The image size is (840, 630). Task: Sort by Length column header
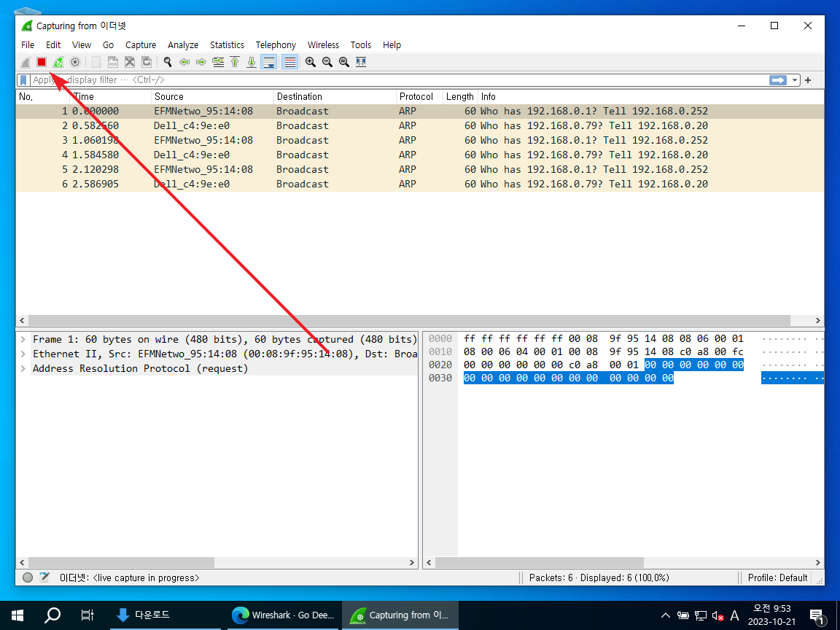pyautogui.click(x=459, y=97)
